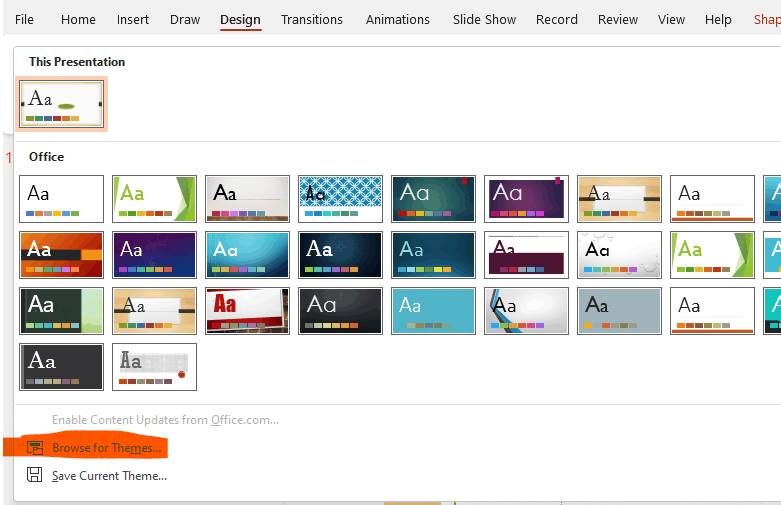Viewport: 781px width, 505px height.
Task: Open the File tab
Action: pos(24,19)
